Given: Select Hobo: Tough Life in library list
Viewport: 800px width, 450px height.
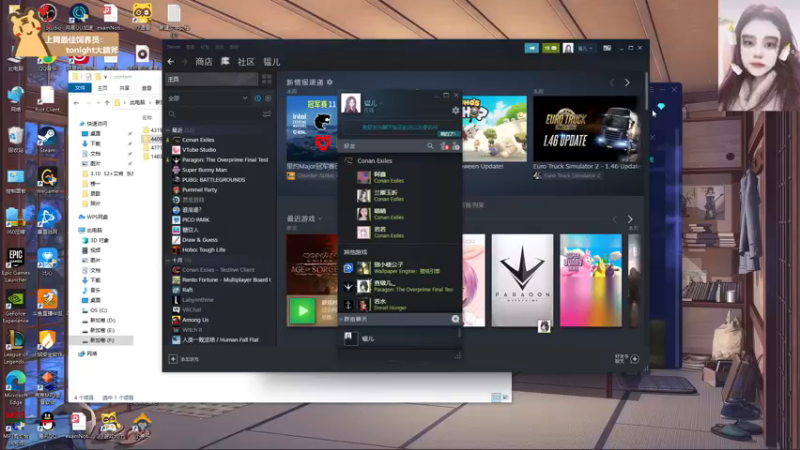Looking at the screenshot, I should pyautogui.click(x=204, y=250).
